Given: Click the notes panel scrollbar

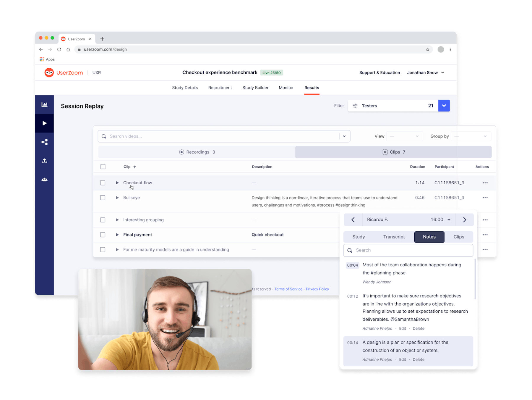Looking at the screenshot, I should click(x=475, y=279).
